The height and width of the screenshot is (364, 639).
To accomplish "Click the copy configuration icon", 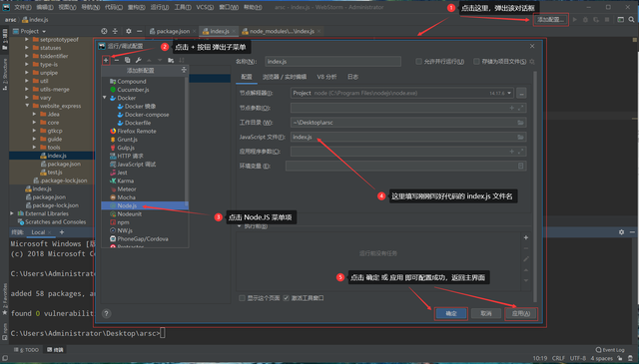I will coord(127,60).
